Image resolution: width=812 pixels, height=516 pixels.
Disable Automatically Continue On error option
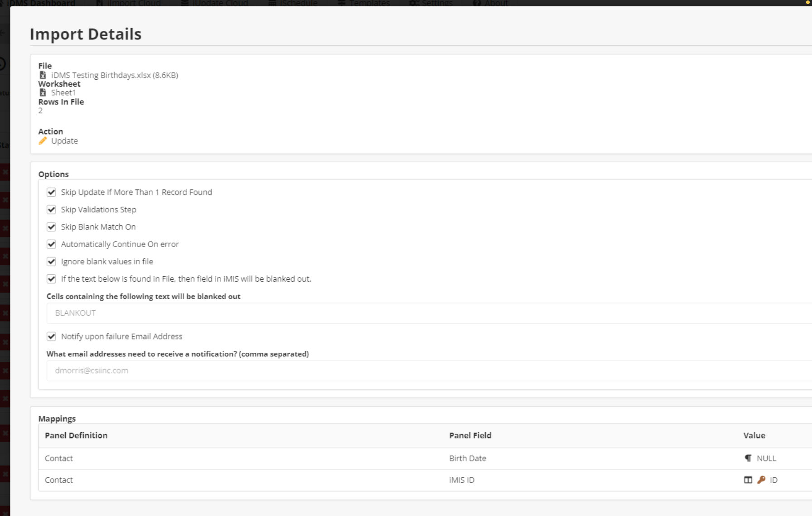pos(52,244)
